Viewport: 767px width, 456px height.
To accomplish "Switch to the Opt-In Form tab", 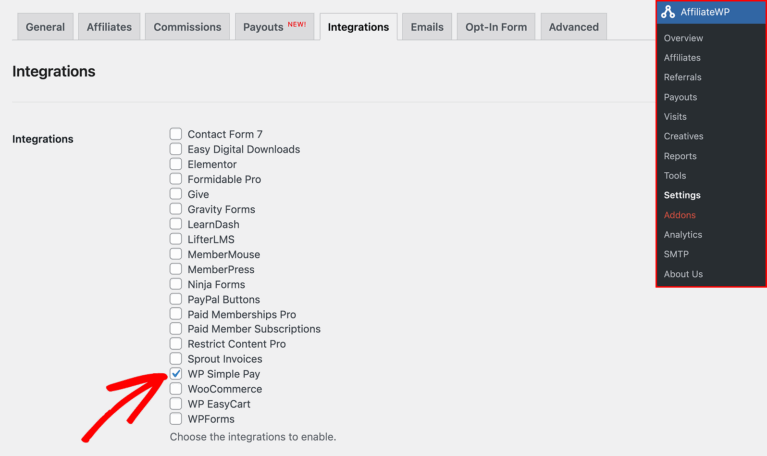I will pyautogui.click(x=496, y=27).
